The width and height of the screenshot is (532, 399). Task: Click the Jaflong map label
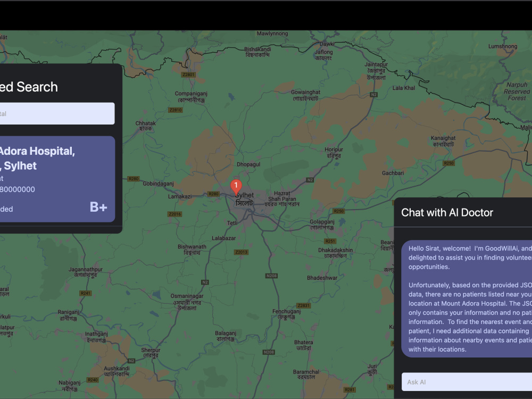[x=323, y=55]
